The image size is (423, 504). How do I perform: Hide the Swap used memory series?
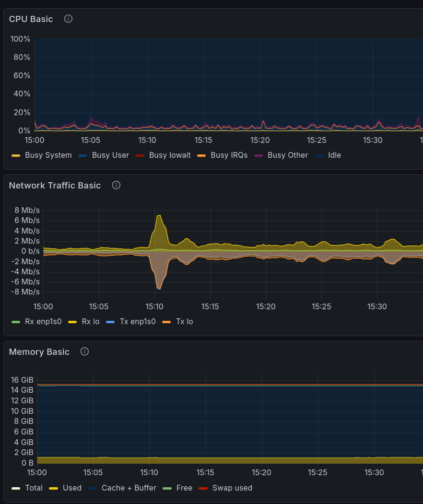click(232, 488)
